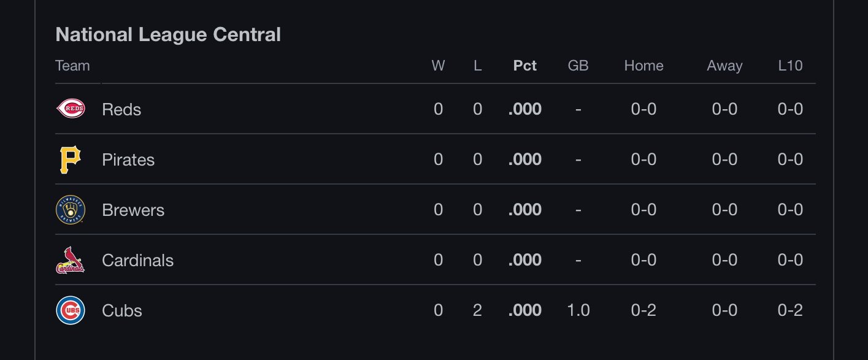This screenshot has width=868, height=360.
Task: Open the Reds team link
Action: tap(121, 109)
